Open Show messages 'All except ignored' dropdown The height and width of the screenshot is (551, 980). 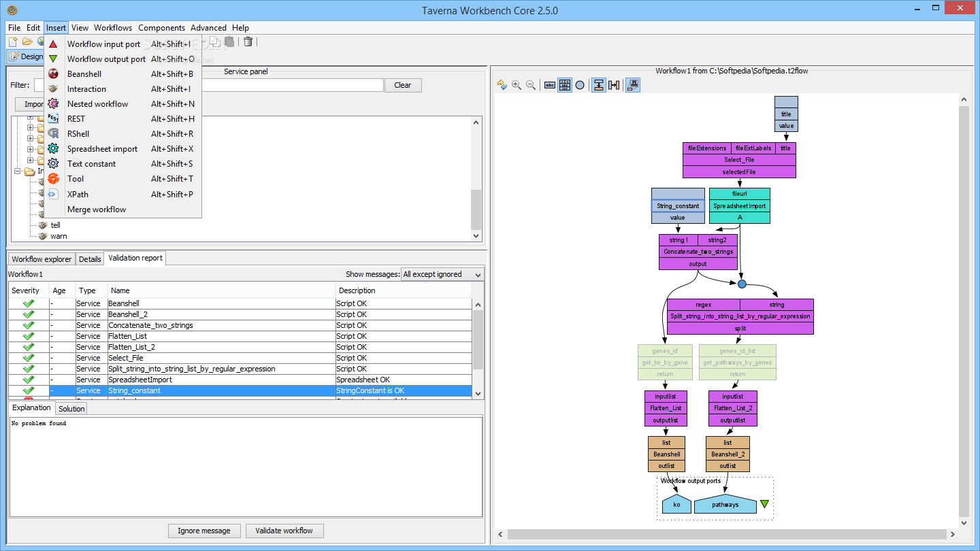coord(442,274)
